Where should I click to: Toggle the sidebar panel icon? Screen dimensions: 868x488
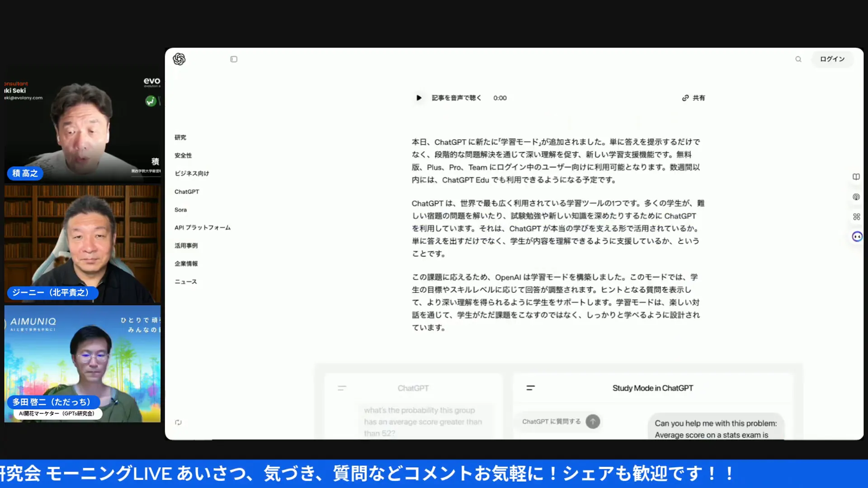(234, 59)
